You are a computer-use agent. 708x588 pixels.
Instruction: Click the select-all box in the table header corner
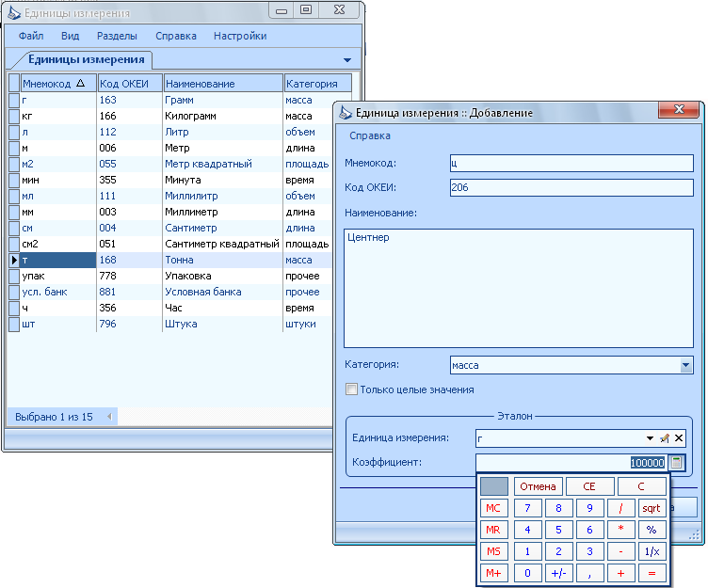[13, 83]
